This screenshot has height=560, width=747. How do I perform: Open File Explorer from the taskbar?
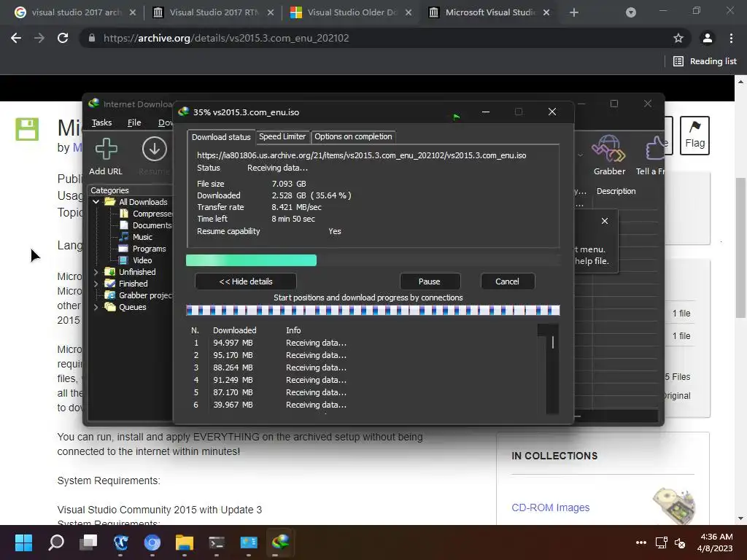pyautogui.click(x=185, y=542)
